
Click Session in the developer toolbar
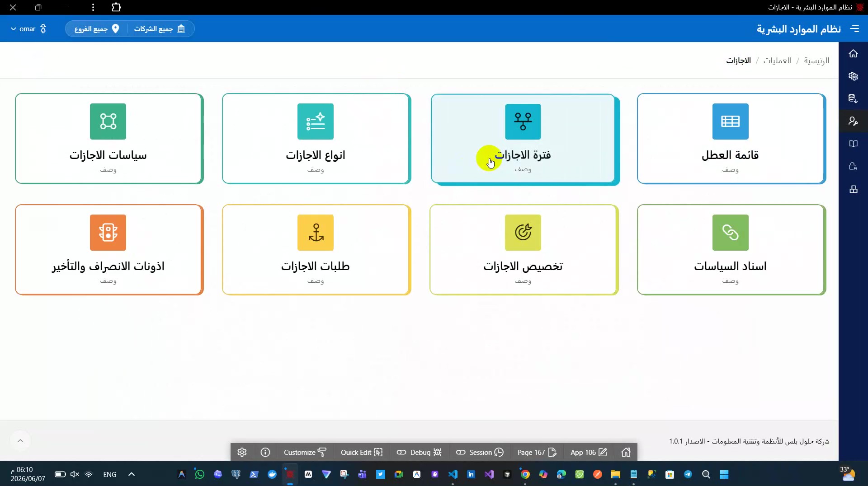(480, 452)
